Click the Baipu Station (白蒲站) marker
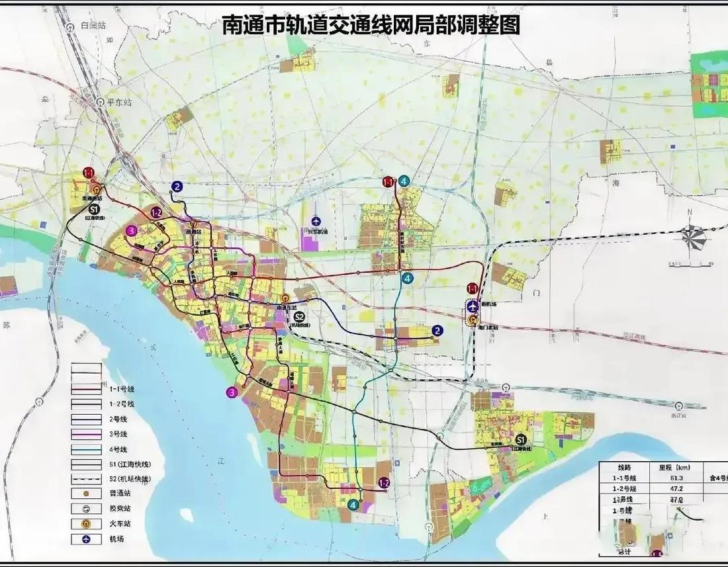The image size is (728, 567). tap(70, 26)
